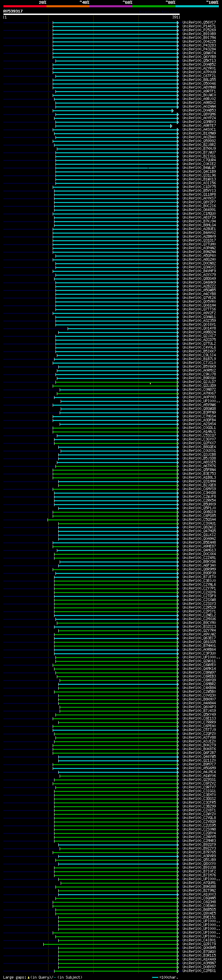
Task: Click the UniRef100_B7GW00 label
Action: [199, 951]
